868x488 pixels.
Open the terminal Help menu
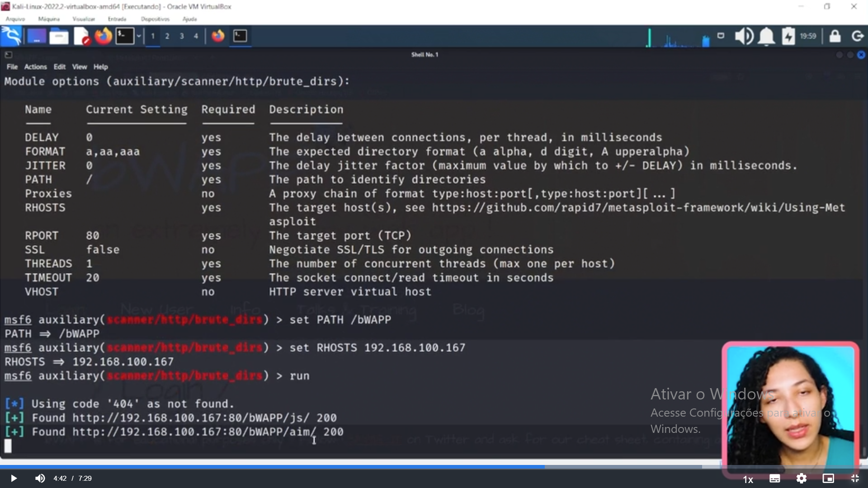[100, 67]
